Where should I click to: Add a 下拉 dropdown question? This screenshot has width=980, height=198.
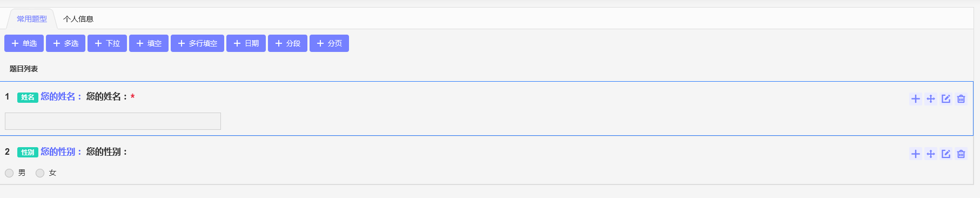point(107,43)
